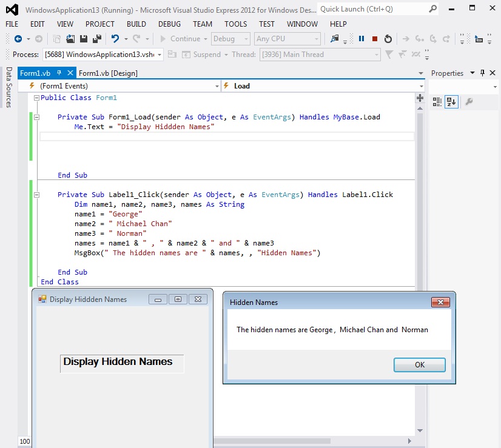
Task: Click OK in Hidden Names message box
Action: tap(420, 365)
